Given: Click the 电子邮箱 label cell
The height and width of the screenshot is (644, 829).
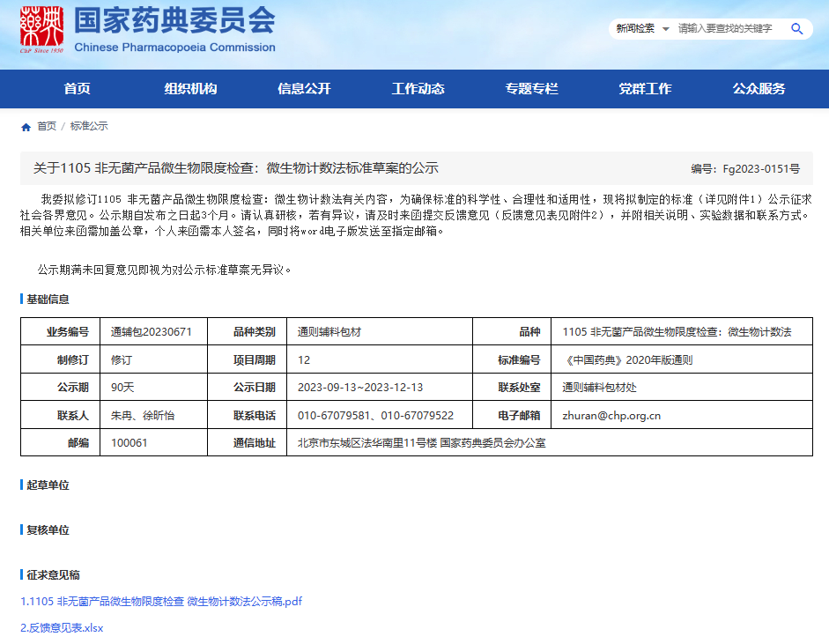Looking at the screenshot, I should tap(513, 415).
